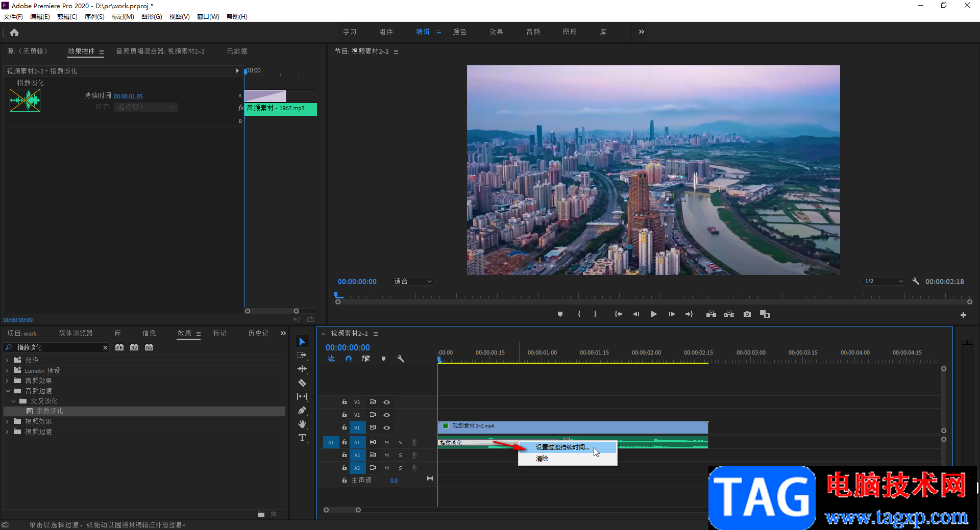
Task: Clear the effects search field
Action: 105,347
